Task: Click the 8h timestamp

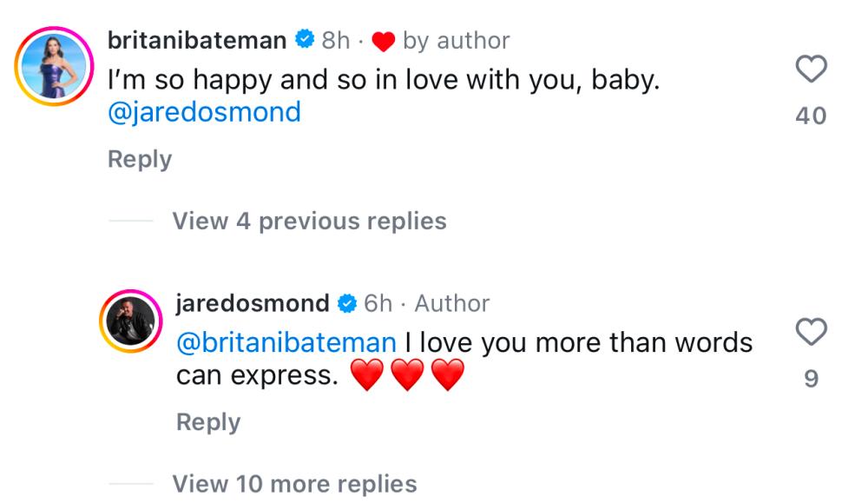Action: coord(336,40)
